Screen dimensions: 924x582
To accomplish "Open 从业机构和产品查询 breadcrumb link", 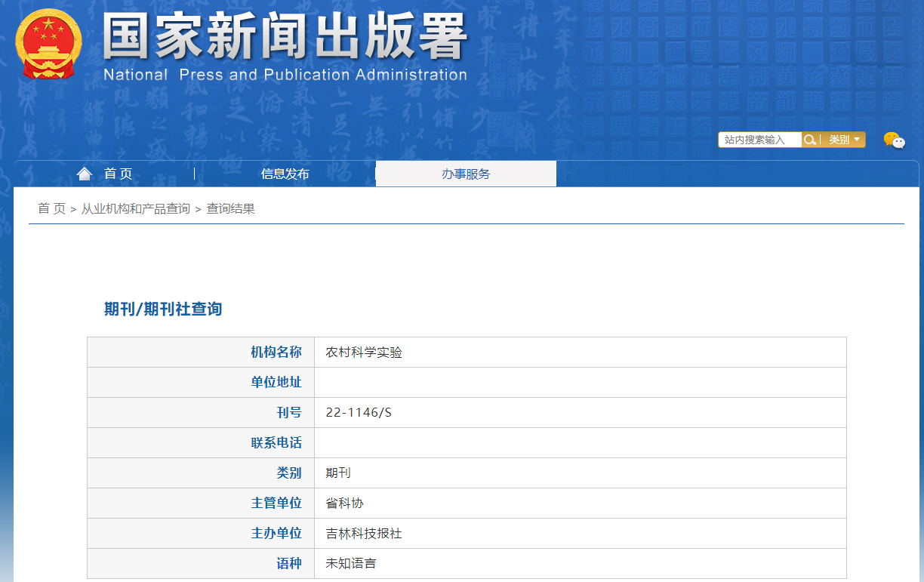I will tap(136, 209).
